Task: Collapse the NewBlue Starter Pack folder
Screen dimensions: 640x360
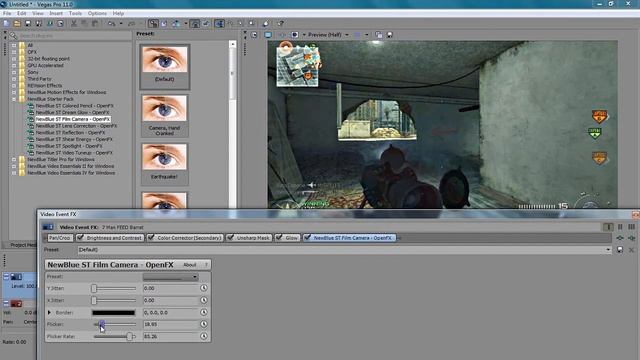Action: coord(14,99)
